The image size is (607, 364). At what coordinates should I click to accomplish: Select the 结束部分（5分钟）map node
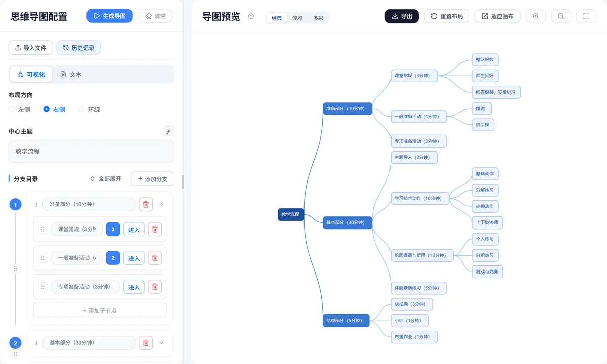(346, 321)
